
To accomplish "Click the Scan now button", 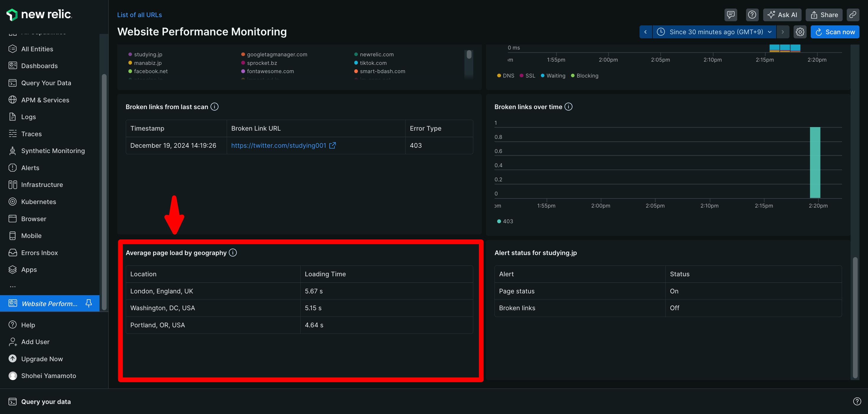I will (x=834, y=32).
